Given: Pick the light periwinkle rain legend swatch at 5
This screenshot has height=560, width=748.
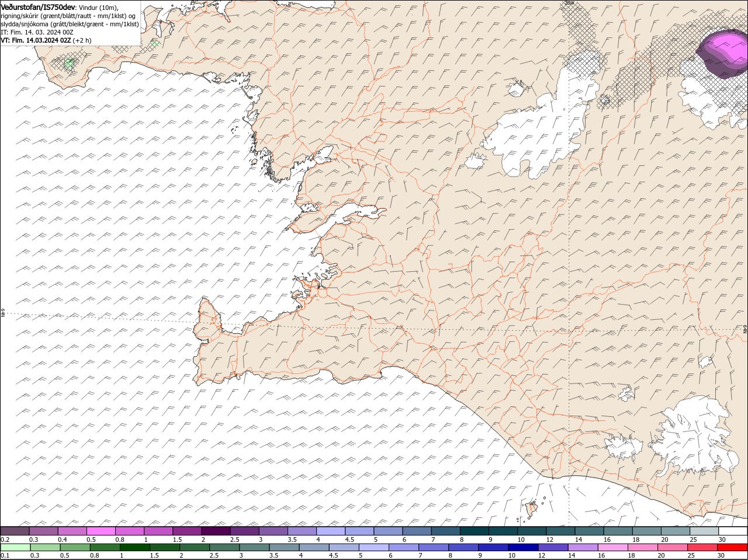Looking at the screenshot, I should 373,547.
